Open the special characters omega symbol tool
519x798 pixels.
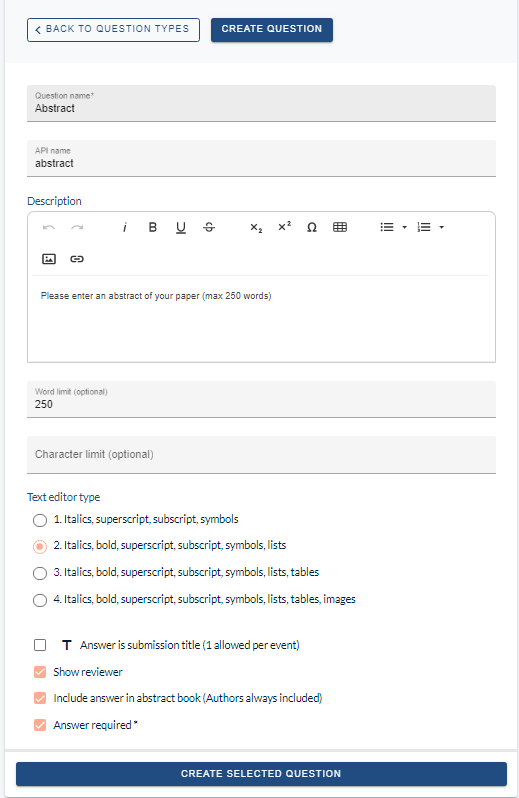[x=312, y=227]
